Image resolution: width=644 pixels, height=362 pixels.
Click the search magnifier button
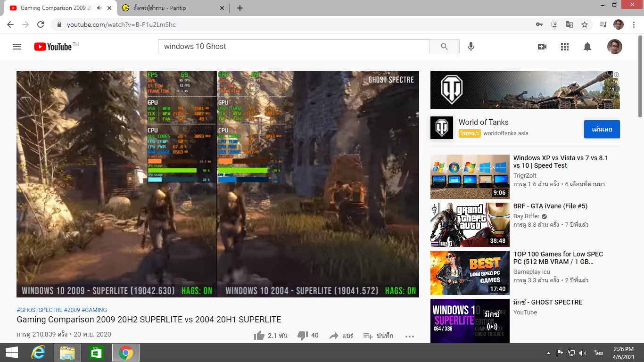444,46
